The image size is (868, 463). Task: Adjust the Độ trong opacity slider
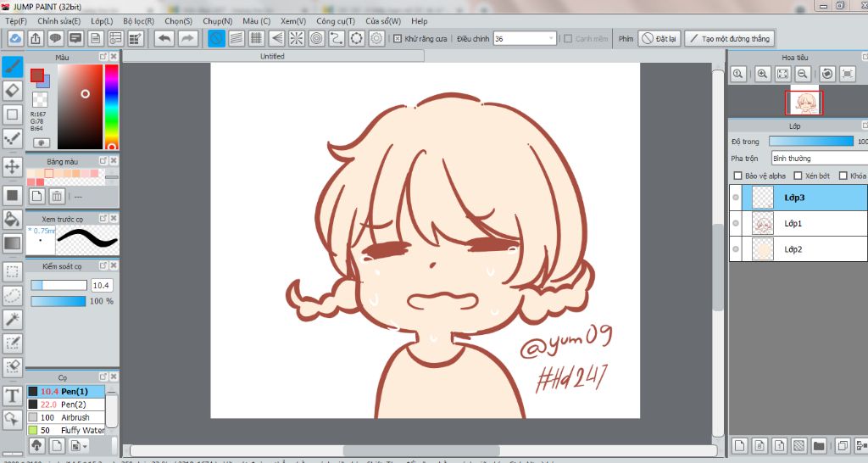pos(811,142)
